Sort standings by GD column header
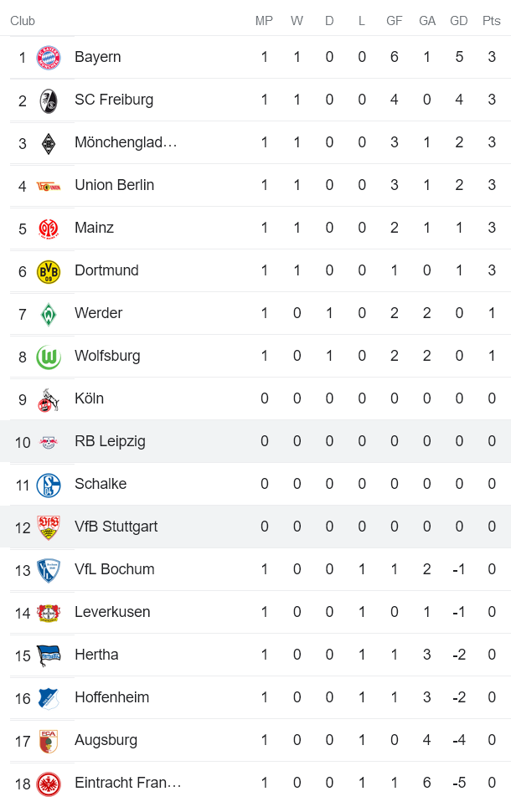Image resolution: width=511 pixels, height=812 pixels. pyautogui.click(x=458, y=21)
